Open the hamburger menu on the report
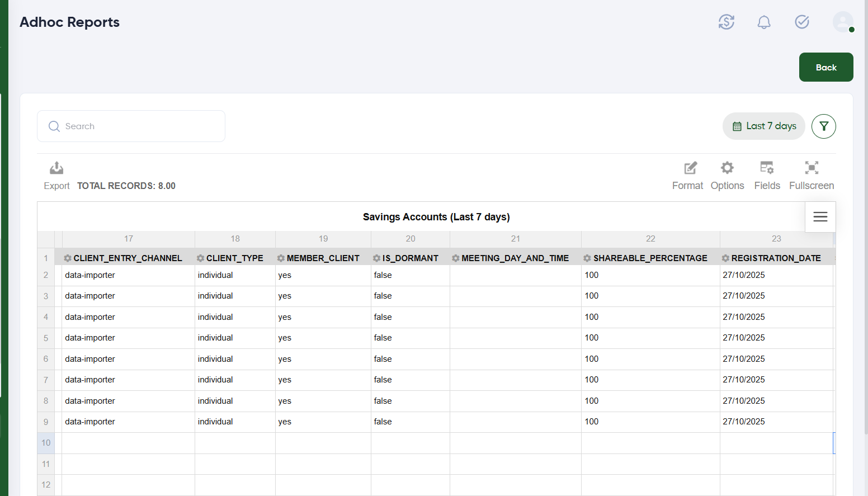This screenshot has width=868, height=496. pos(820,217)
